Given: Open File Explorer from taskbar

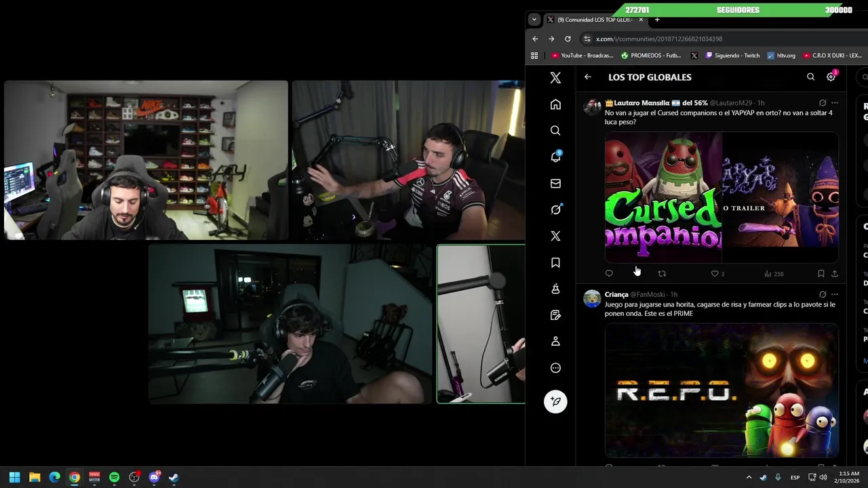Looking at the screenshot, I should [35, 477].
